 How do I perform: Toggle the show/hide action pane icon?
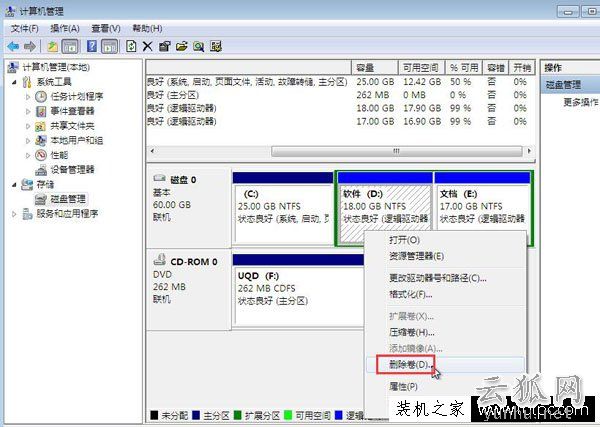point(109,47)
